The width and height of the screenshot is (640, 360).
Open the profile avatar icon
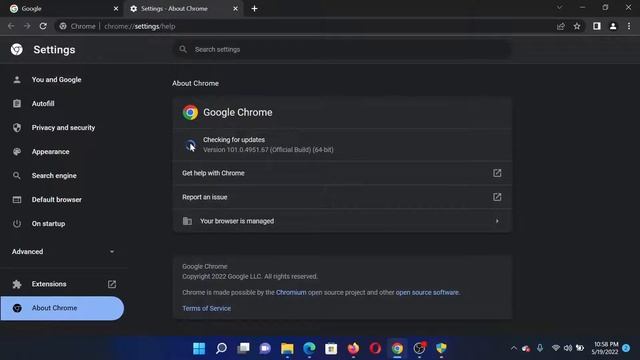(x=613, y=26)
